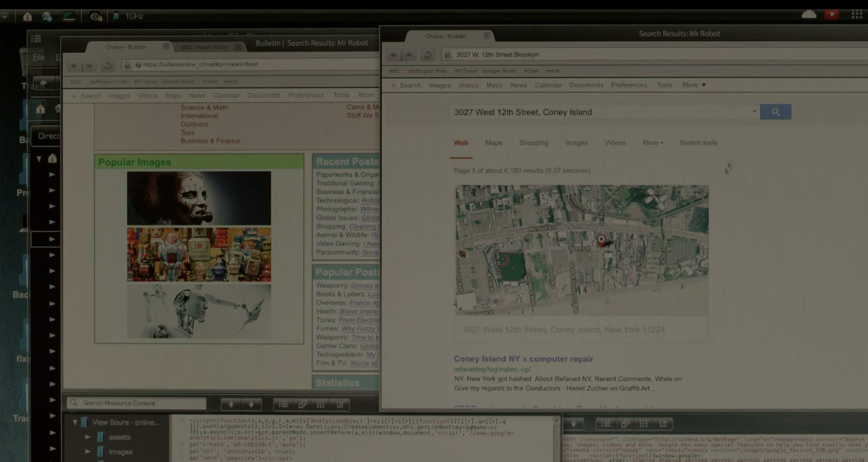Screen dimensions: 868x462
Task: Click the padlock clock icon in the top bar
Action: 95,16
